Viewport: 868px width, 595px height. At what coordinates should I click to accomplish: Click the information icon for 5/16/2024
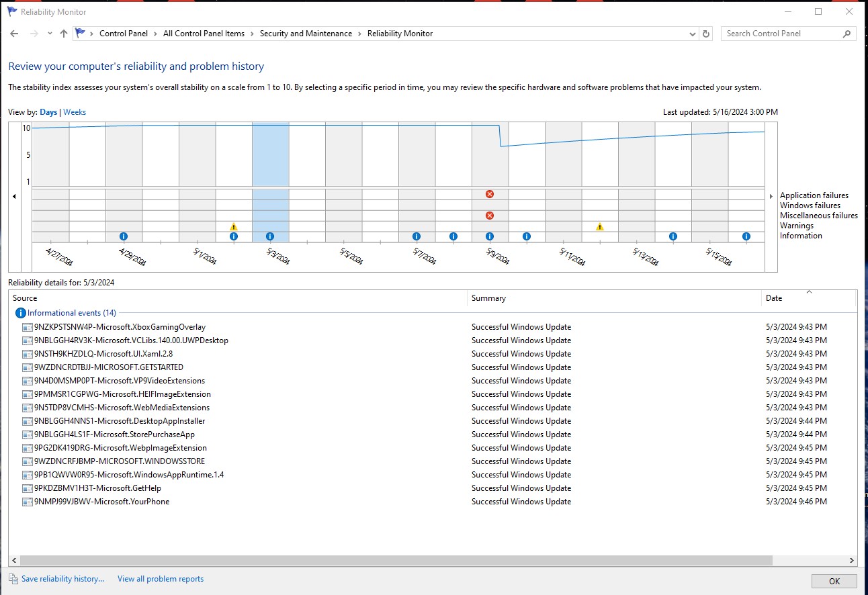[746, 236]
